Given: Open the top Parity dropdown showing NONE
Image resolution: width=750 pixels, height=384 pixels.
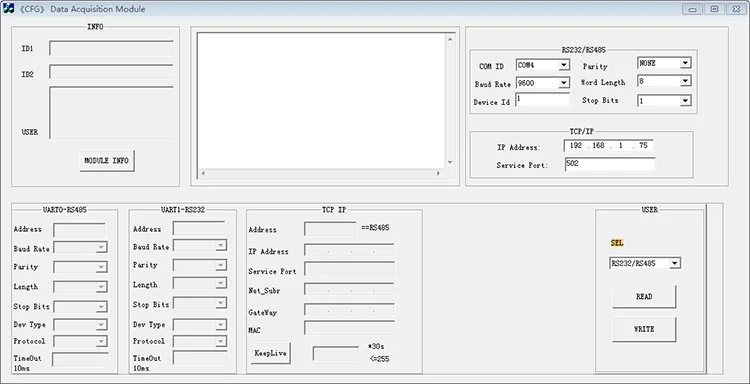Looking at the screenshot, I should point(685,63).
